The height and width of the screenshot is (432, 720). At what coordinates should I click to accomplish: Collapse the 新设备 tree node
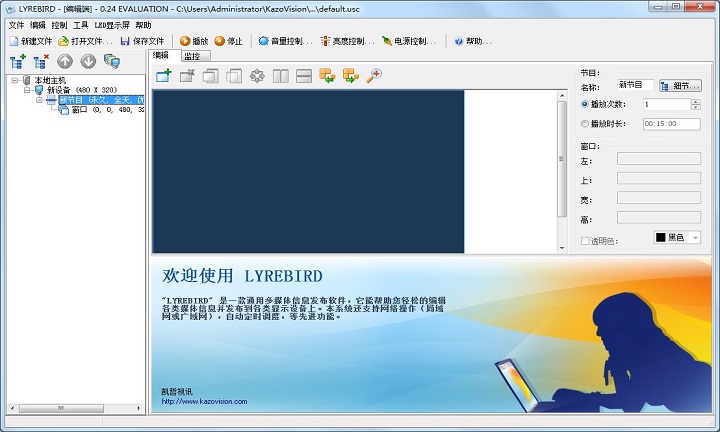tap(27, 90)
